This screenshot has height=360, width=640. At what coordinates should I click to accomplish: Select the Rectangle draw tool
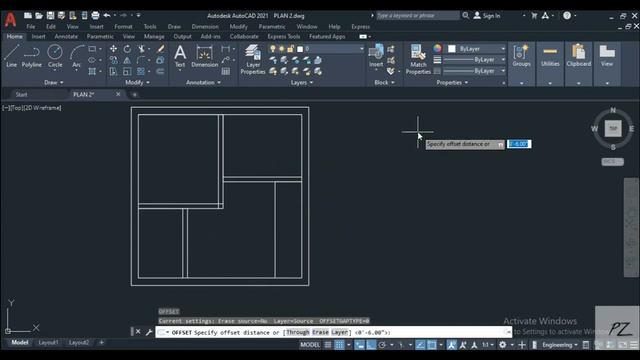point(92,49)
